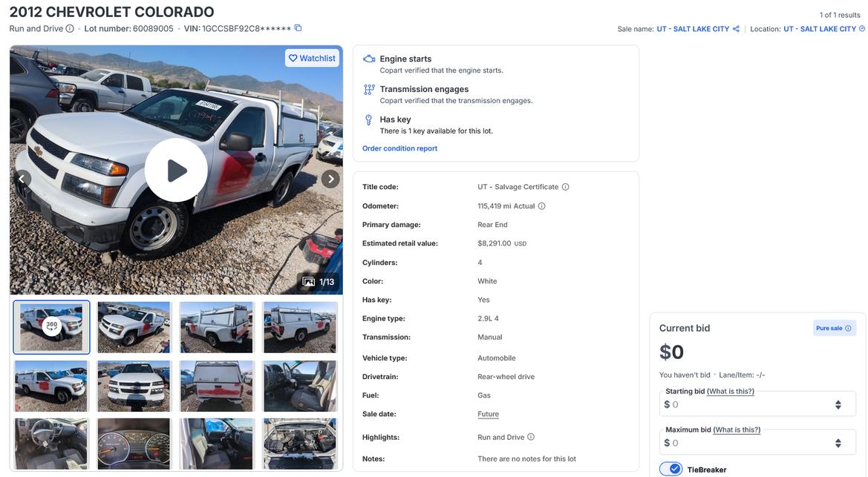This screenshot has height=477, width=868.
Task: Add vehicle to Watchlist
Action: point(312,58)
